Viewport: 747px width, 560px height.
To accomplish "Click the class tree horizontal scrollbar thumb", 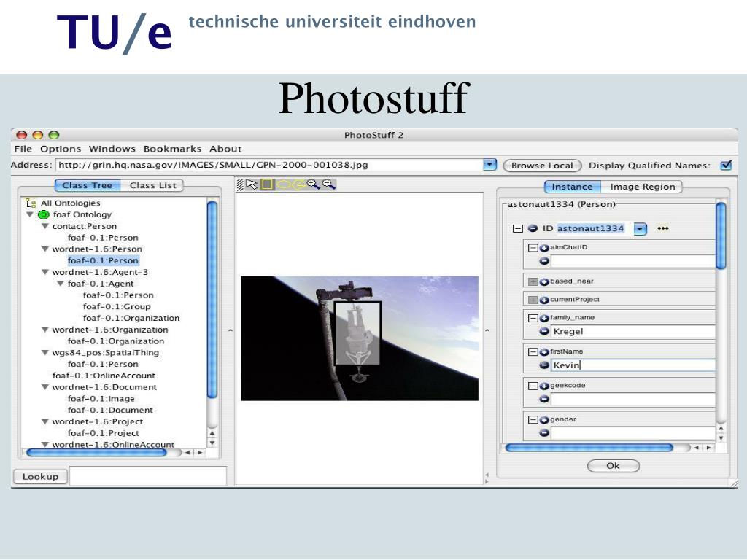I will point(96,452).
